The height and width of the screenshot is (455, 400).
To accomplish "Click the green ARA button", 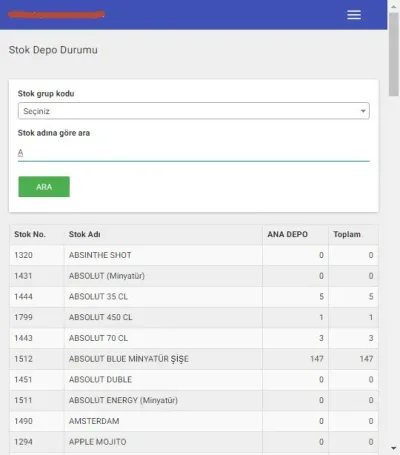I will (x=44, y=187).
